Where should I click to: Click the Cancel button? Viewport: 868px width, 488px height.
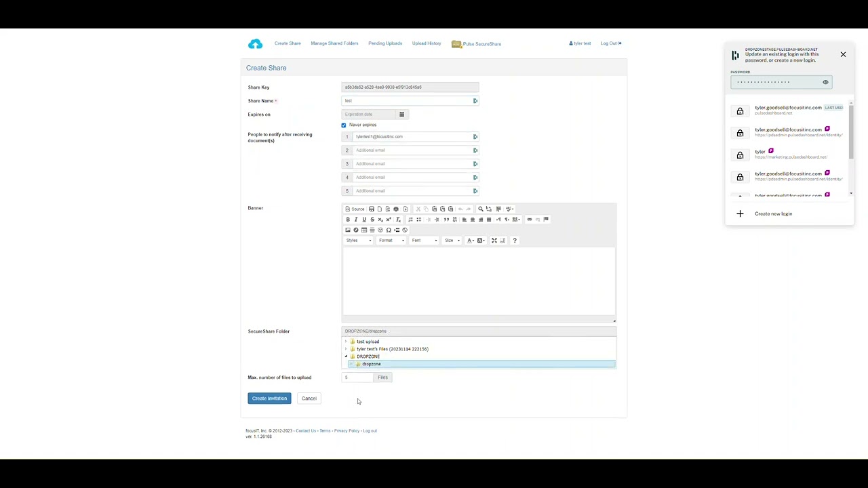coord(309,399)
